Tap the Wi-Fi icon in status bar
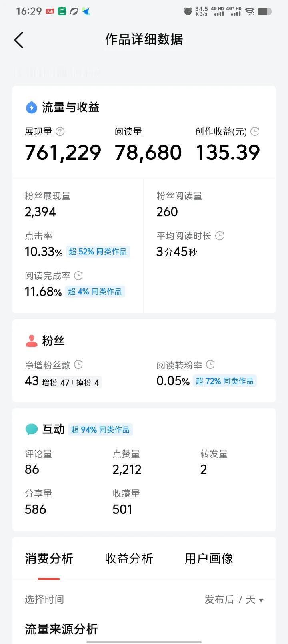 point(250,11)
